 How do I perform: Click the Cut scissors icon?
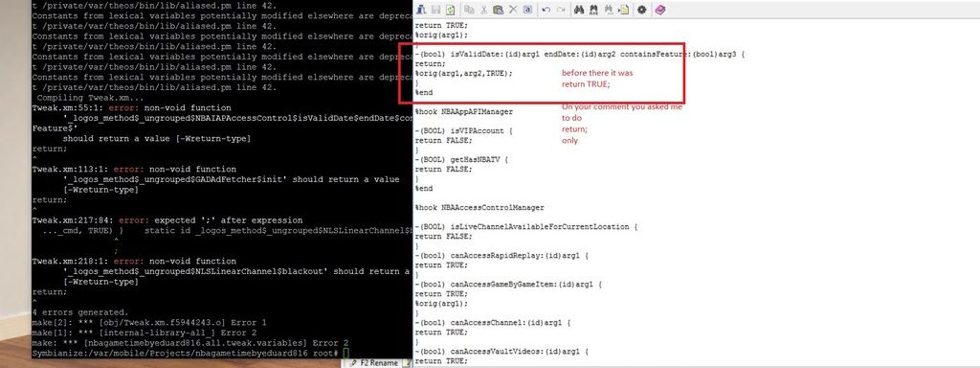[x=483, y=10]
